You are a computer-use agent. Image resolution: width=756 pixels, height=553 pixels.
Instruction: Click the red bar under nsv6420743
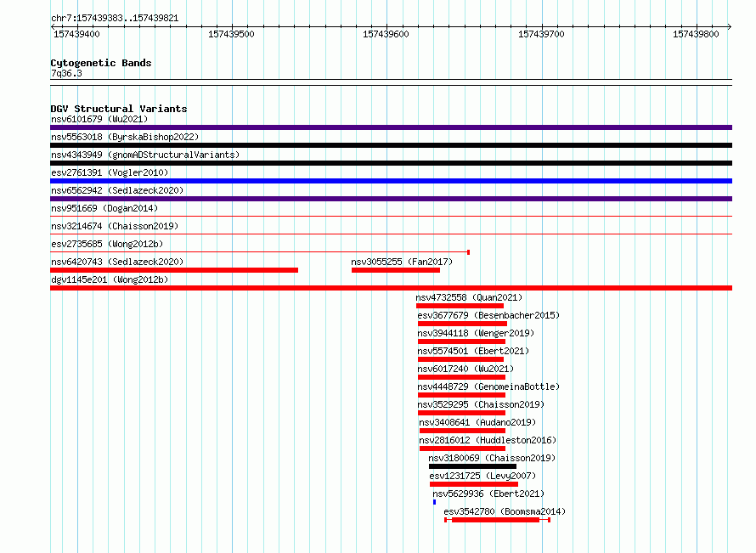pyautogui.click(x=174, y=270)
